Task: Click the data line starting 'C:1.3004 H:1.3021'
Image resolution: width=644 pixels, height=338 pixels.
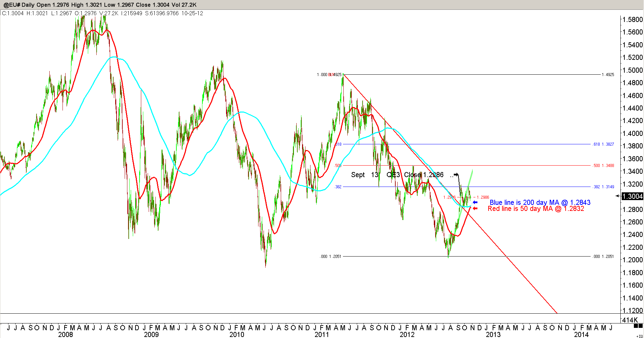Action: [102, 13]
